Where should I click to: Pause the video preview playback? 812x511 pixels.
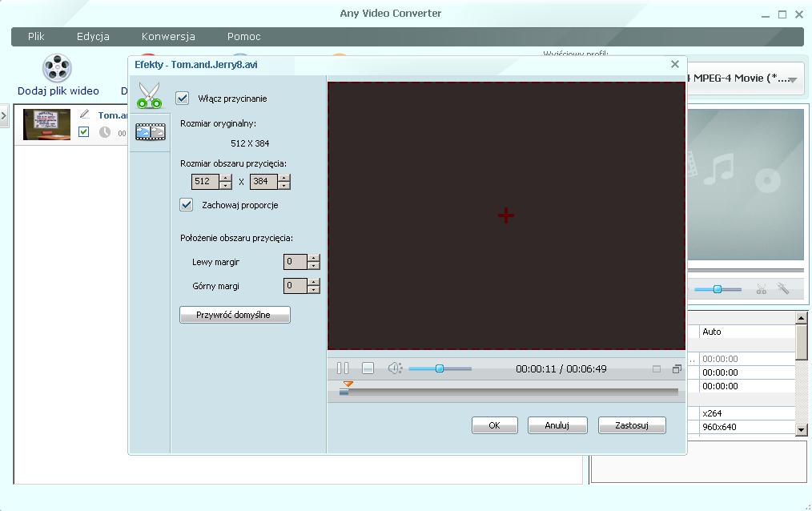[343, 368]
